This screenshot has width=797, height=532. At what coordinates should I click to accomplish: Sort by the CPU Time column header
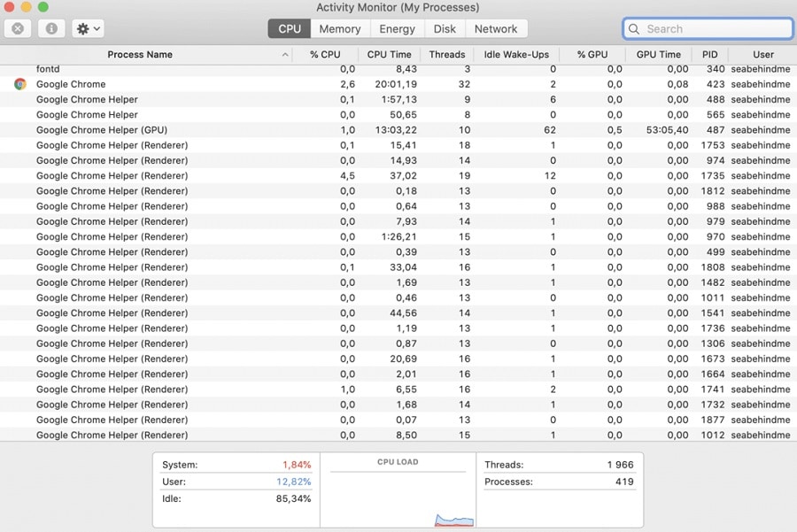pyautogui.click(x=390, y=54)
